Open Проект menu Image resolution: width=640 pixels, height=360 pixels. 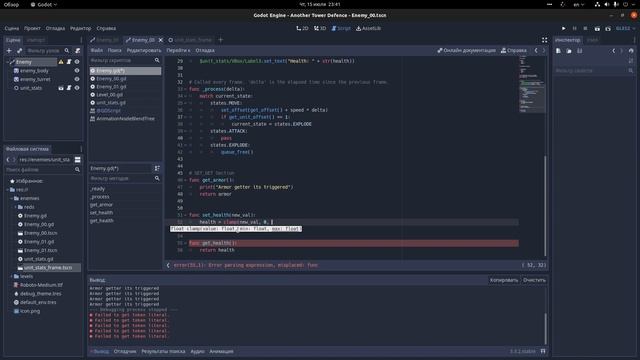tap(32, 29)
